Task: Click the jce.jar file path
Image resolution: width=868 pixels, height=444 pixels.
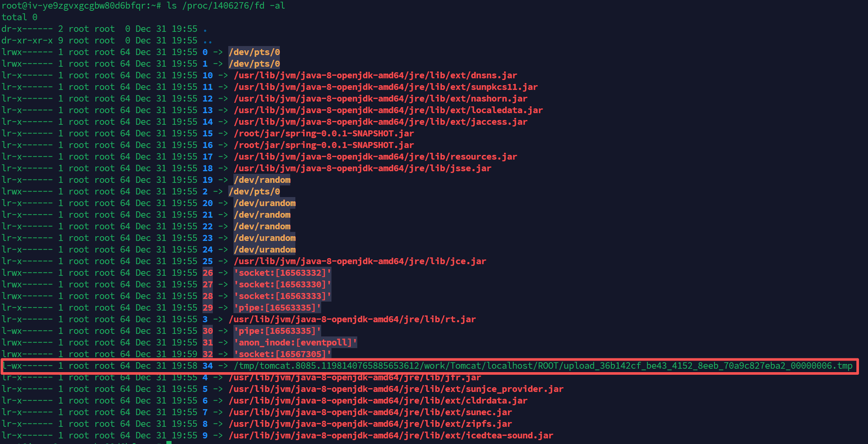Action: (x=359, y=261)
